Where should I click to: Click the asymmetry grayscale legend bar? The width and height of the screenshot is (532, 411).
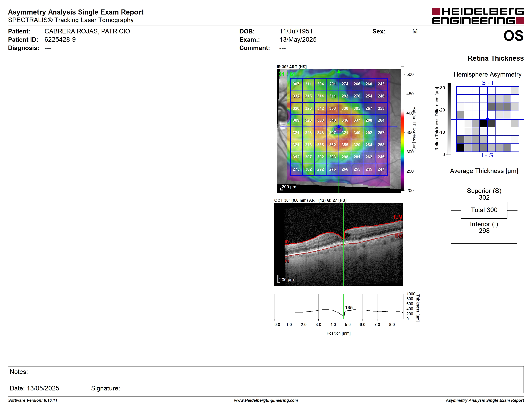pyautogui.click(x=449, y=119)
